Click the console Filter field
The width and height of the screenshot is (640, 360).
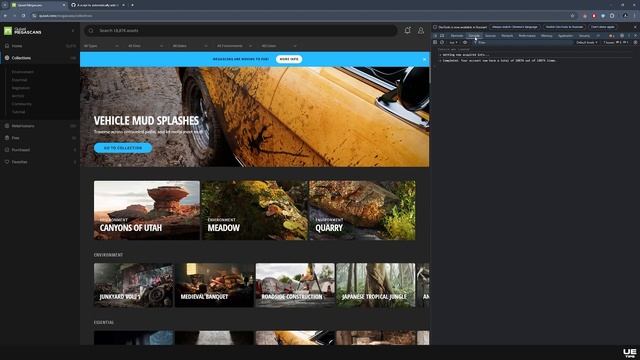coord(523,42)
